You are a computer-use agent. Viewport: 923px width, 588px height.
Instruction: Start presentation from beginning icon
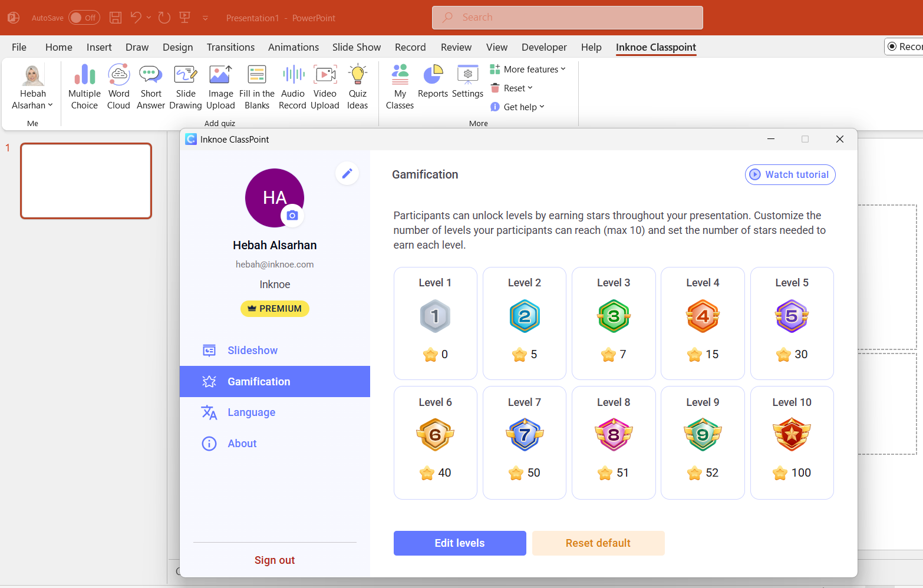[x=185, y=18]
